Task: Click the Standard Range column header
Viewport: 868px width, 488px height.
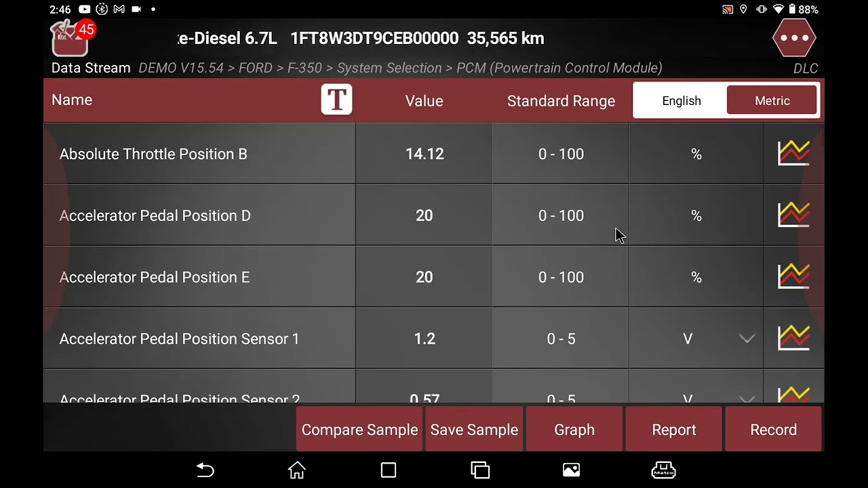Action: pyautogui.click(x=561, y=101)
